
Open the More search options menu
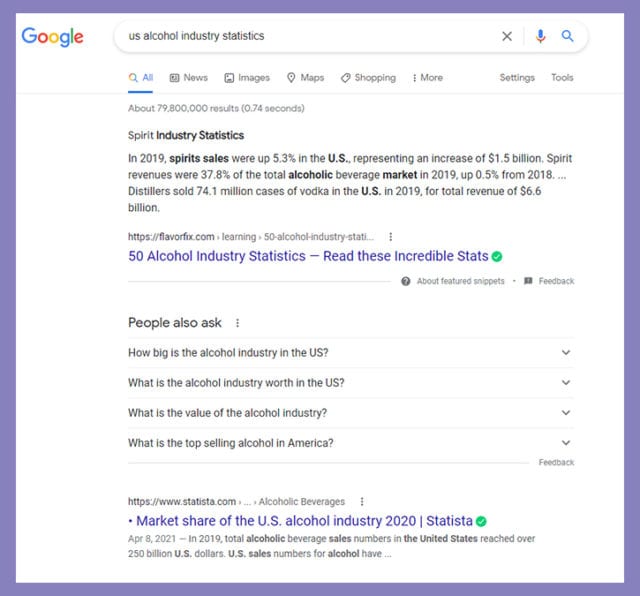tap(427, 78)
